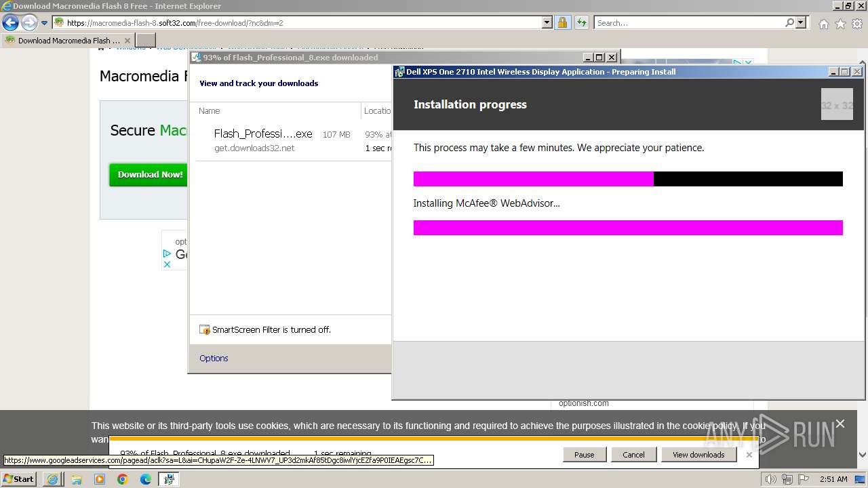Click the SmartScreen Filter shield icon
Viewport: 868px width, 488px height.
(x=204, y=330)
